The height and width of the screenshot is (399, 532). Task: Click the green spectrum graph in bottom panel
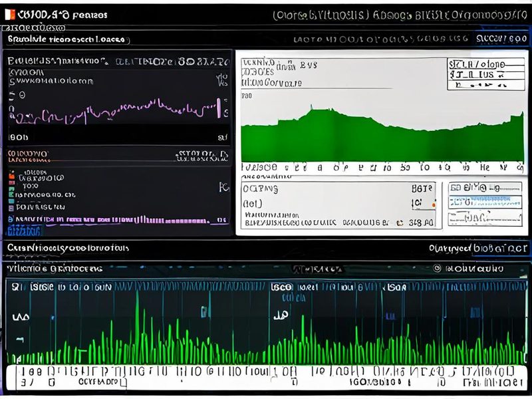coord(267,327)
